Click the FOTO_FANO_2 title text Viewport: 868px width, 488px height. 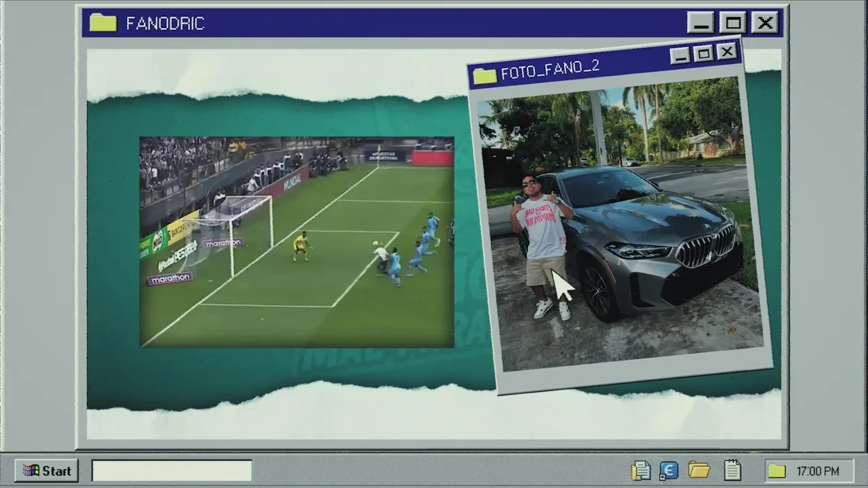pyautogui.click(x=550, y=69)
